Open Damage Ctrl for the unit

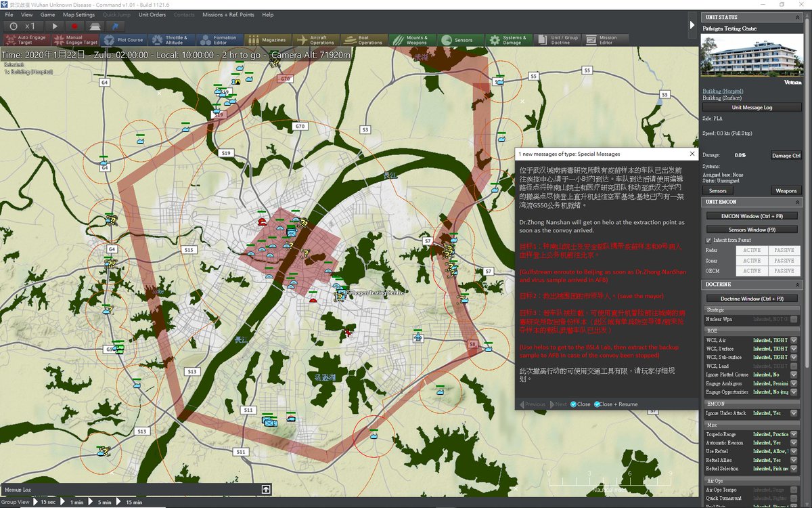[x=786, y=156]
